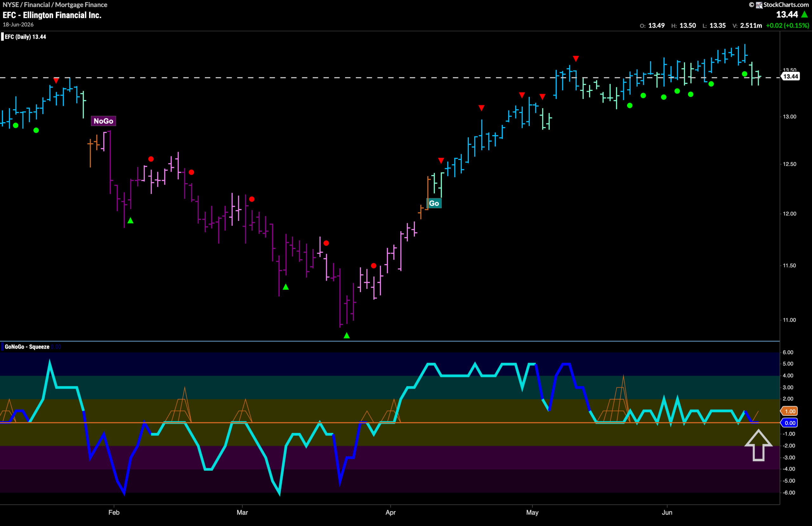
Task: Click the orange 1.00 tag on the squeeze axis
Action: tap(790, 411)
